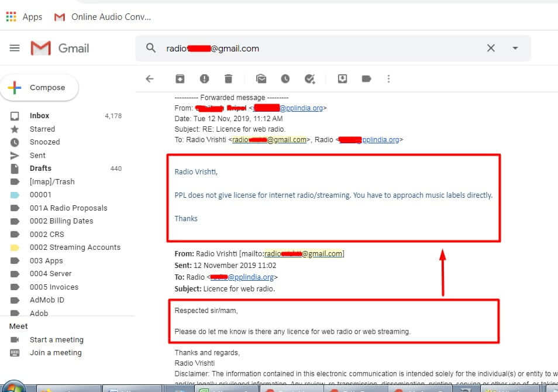Apply a label to this email
The image size is (558, 392).
click(366, 78)
